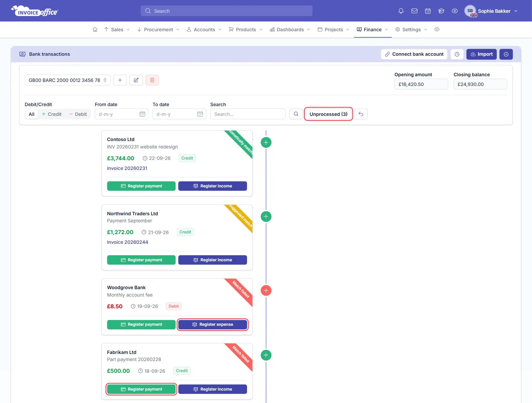Filter transactions by Credit
Image resolution: width=532 pixels, height=403 pixels.
[x=52, y=114]
